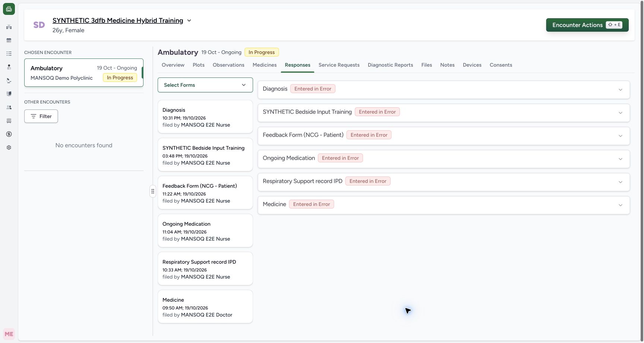Open the SYNTHETIC 3dfb Medicine Hybrid Training link

118,20
